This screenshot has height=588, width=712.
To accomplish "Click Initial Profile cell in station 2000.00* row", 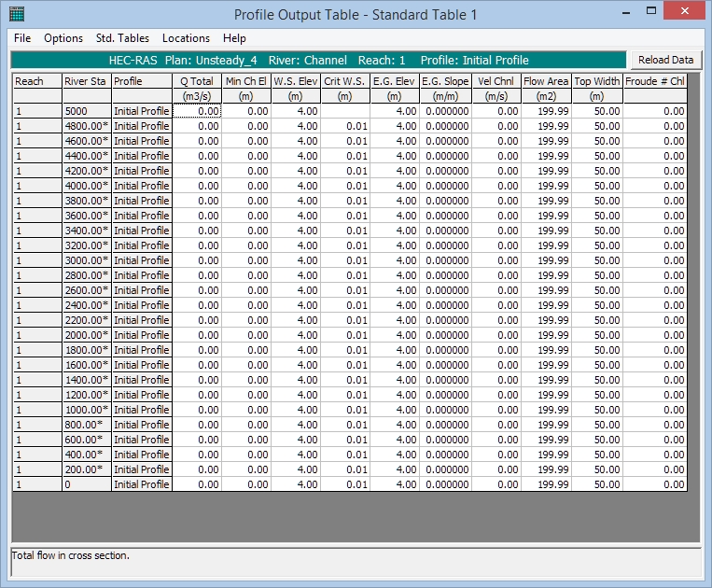I will pyautogui.click(x=142, y=335).
